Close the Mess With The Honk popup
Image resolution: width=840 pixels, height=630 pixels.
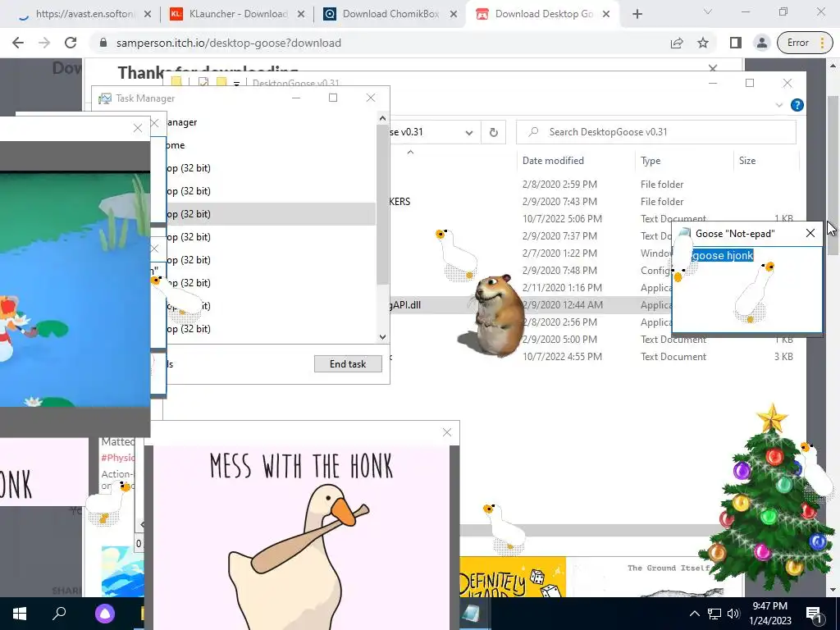447,432
